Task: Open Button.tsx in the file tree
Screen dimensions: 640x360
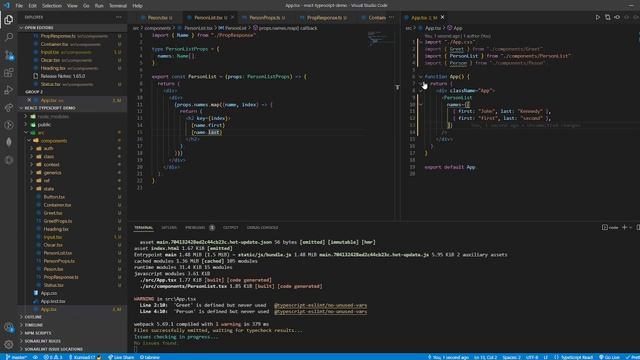Action: coord(54,197)
